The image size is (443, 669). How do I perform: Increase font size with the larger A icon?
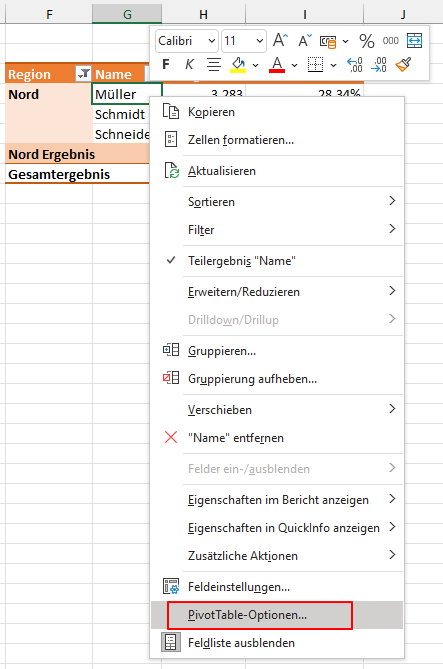coord(280,41)
